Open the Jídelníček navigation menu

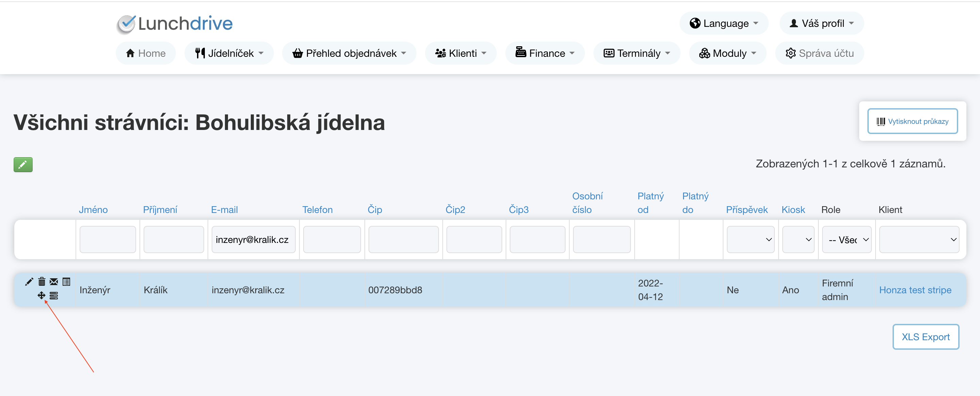tap(229, 53)
